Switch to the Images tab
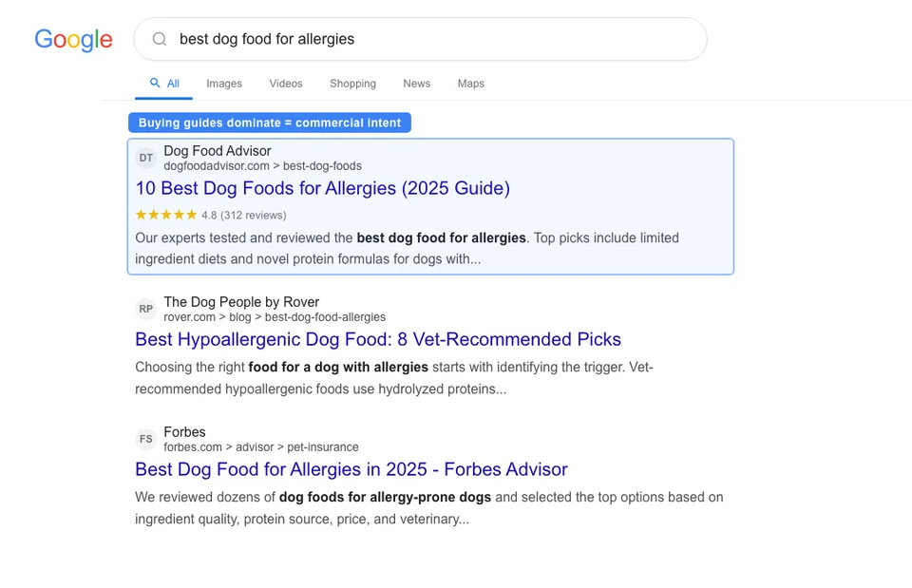The width and height of the screenshot is (912, 588). coord(224,84)
